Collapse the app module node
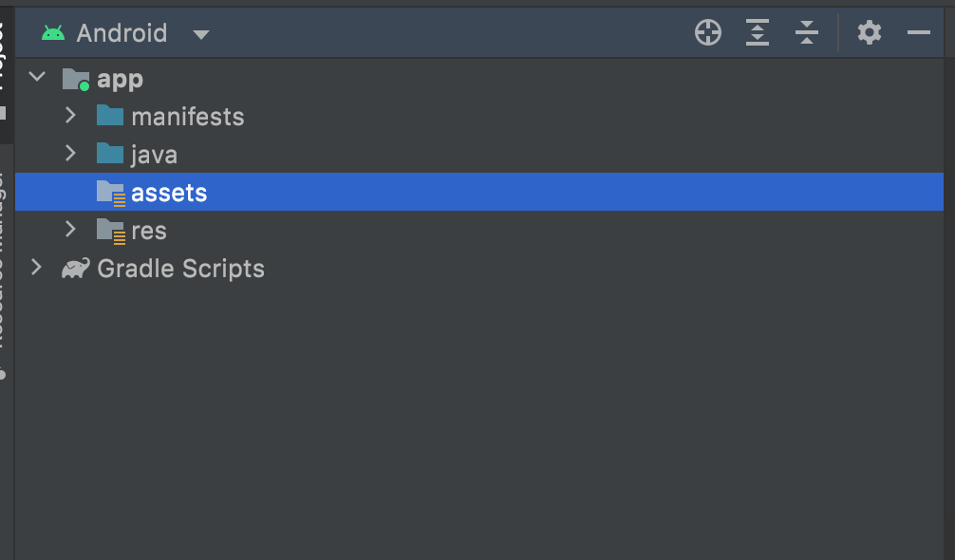 point(37,78)
